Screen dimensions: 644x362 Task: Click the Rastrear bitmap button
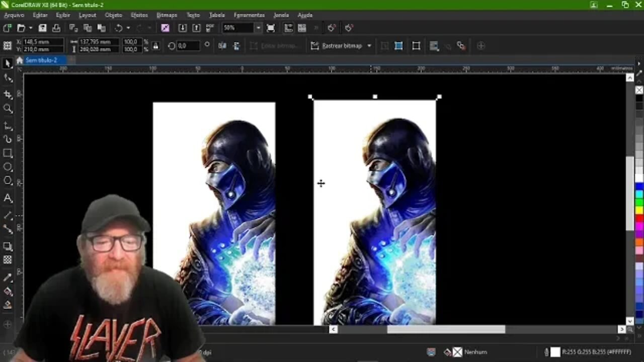[337, 46]
